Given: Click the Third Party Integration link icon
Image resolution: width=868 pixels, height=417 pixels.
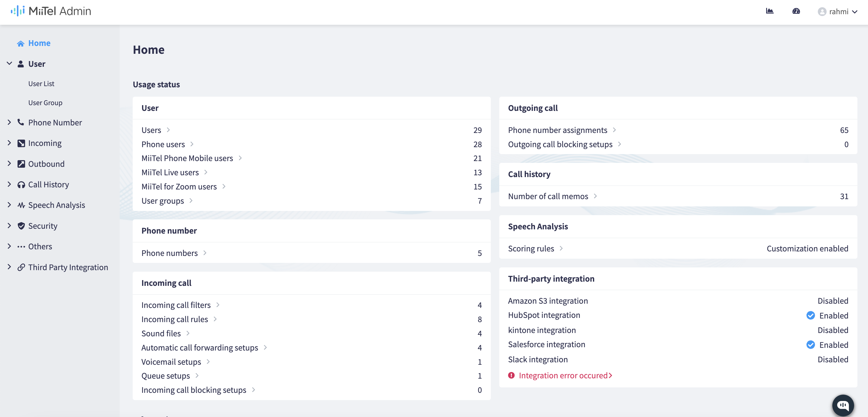Looking at the screenshot, I should coord(21,267).
